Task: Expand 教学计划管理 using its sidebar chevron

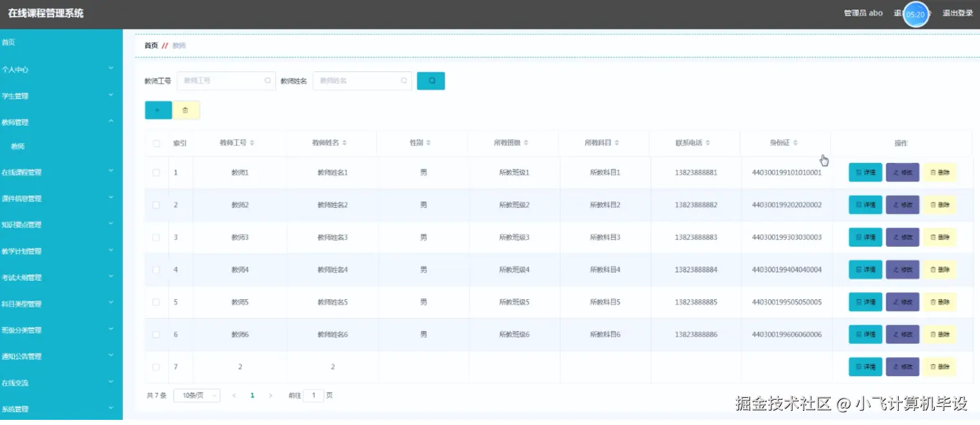Action: (x=111, y=250)
